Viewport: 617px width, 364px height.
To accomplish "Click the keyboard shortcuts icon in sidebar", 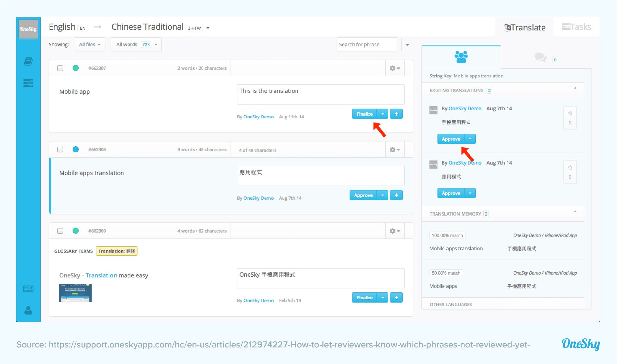I will point(28,289).
